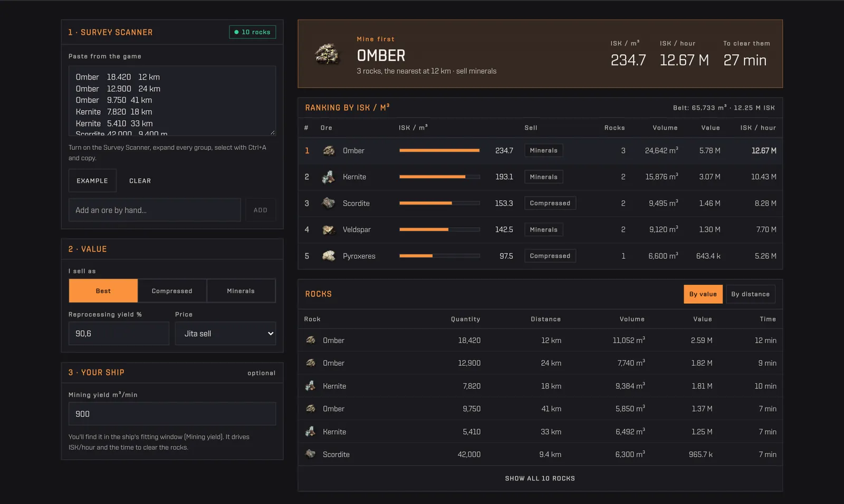Load the Example survey data
This screenshot has height=504, width=844.
(92, 181)
